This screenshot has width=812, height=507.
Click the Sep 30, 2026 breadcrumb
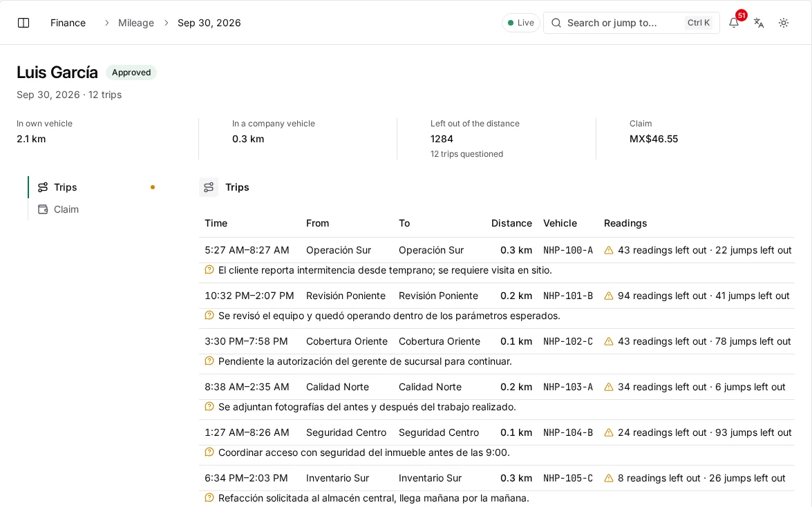209,23
